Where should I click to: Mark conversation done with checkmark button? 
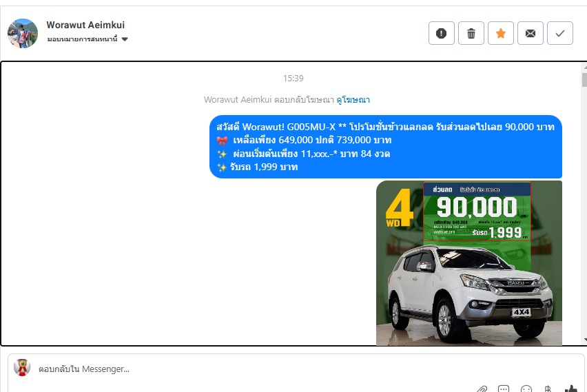click(x=559, y=33)
